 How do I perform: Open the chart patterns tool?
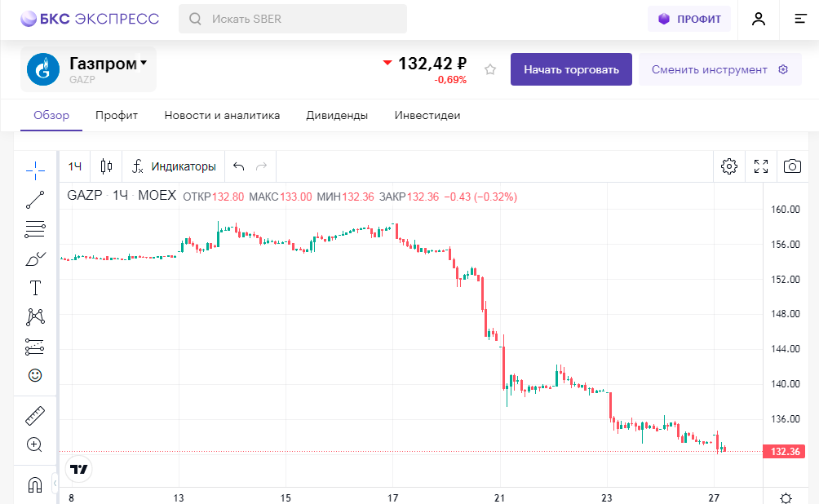(35, 316)
